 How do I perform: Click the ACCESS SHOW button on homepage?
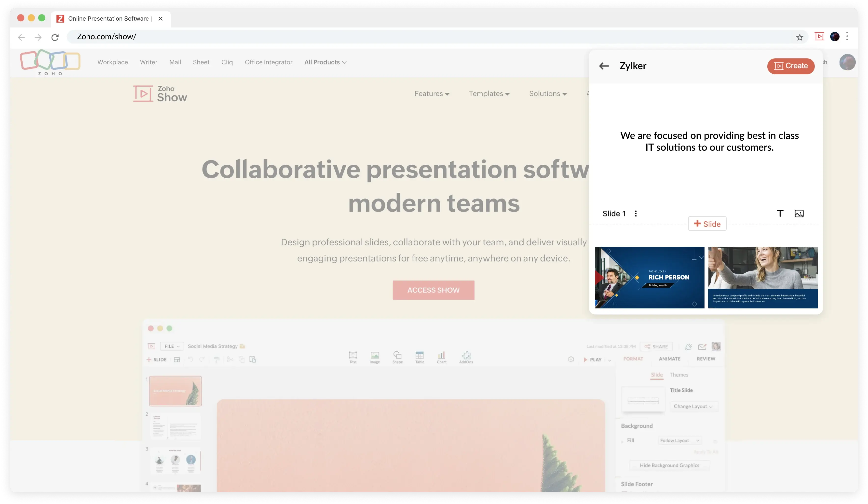pos(434,290)
